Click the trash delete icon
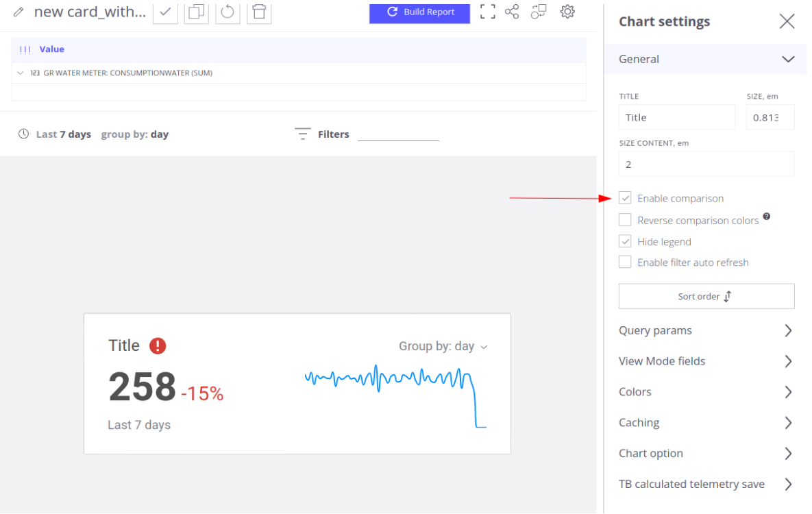Screen dimensions: 812x514 259,12
